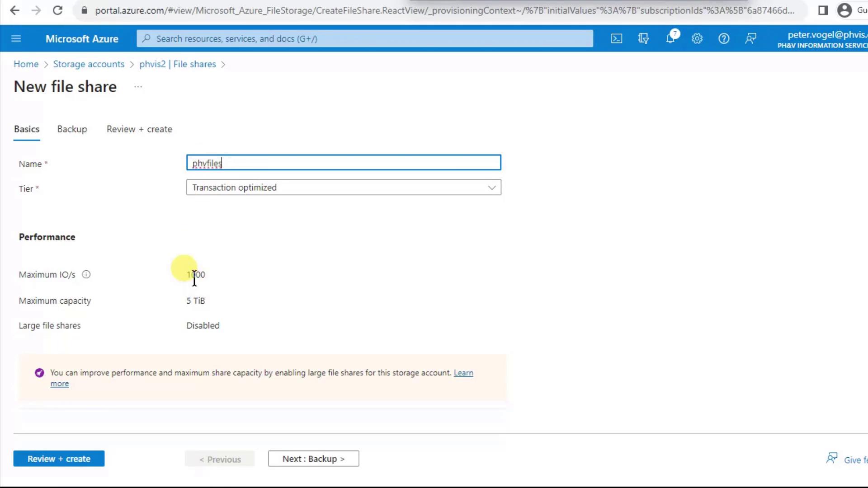
Task: Switch to Review + create tab
Action: [139, 129]
